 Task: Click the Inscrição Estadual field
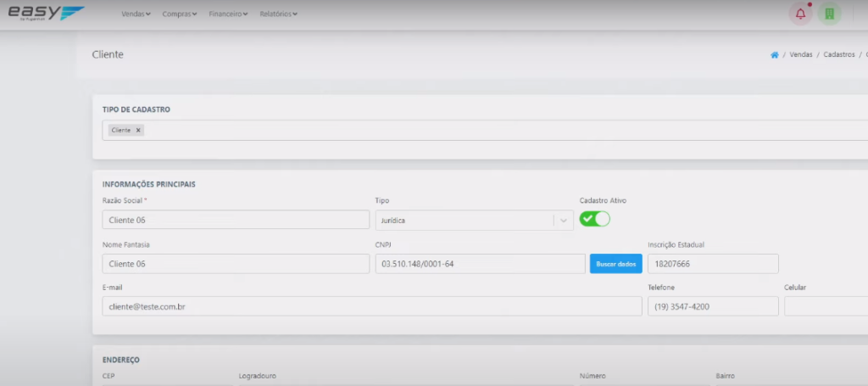712,264
